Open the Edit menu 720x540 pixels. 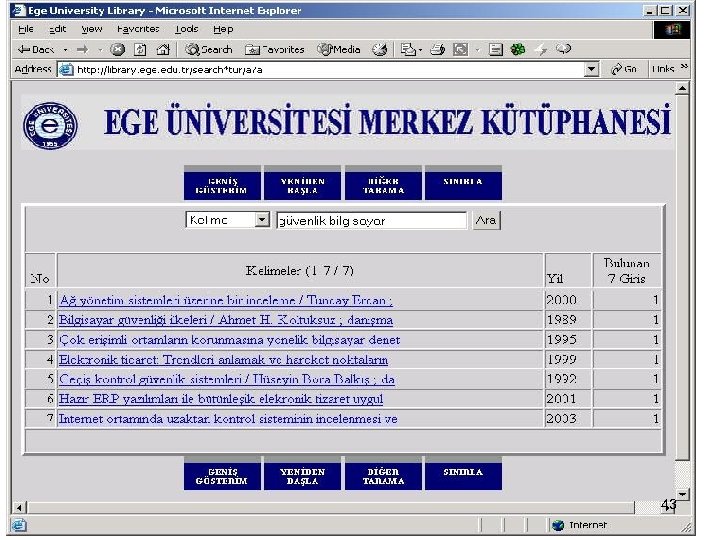(57, 29)
